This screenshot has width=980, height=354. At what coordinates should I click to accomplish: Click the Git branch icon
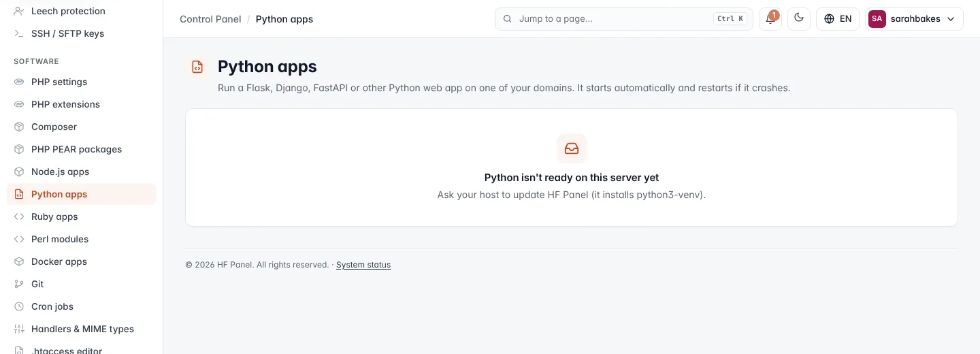pos(19,284)
